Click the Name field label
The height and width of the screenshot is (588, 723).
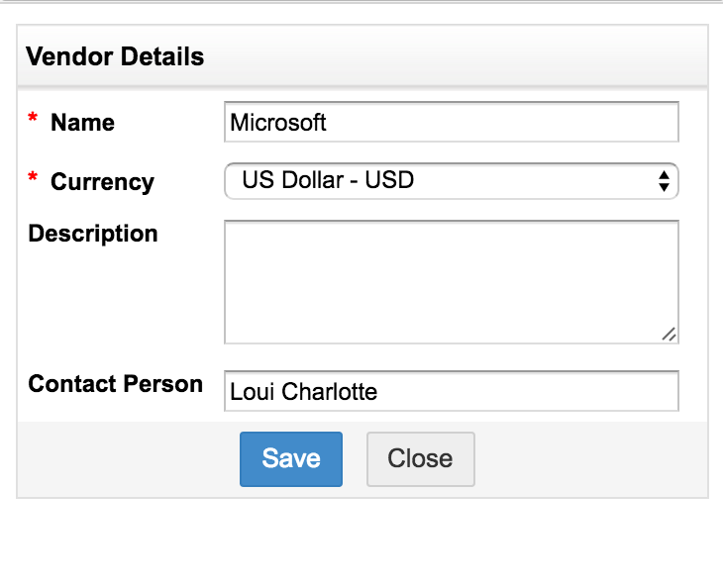[82, 123]
